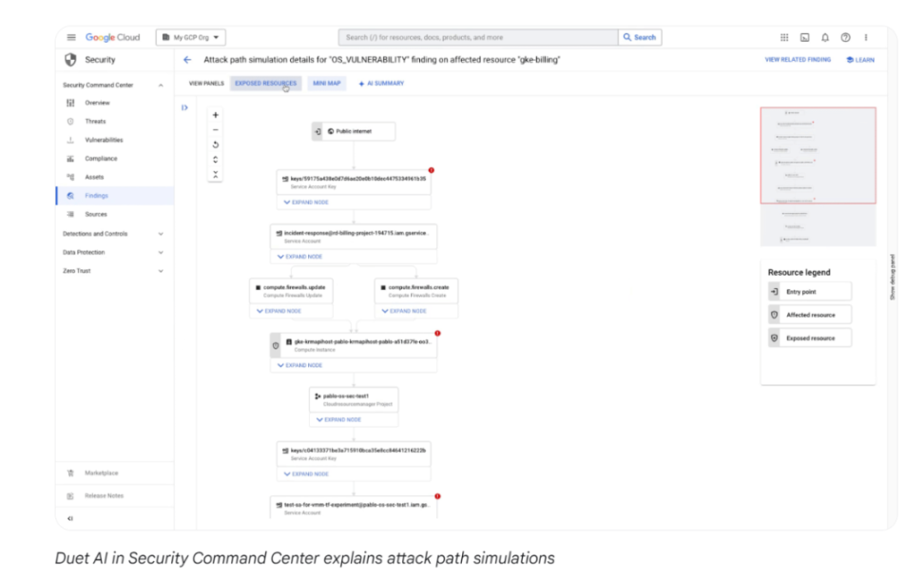Collapse all nodes using the graph toolbar icon
The height and width of the screenshot is (580, 924).
[x=215, y=174]
